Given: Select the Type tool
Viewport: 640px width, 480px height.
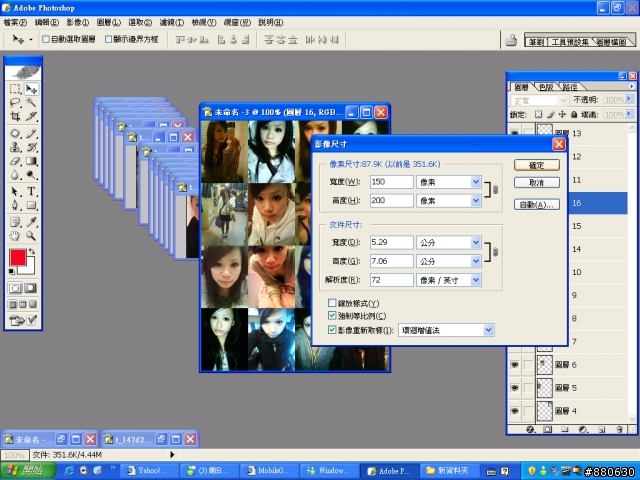Looking at the screenshot, I should (x=31, y=191).
